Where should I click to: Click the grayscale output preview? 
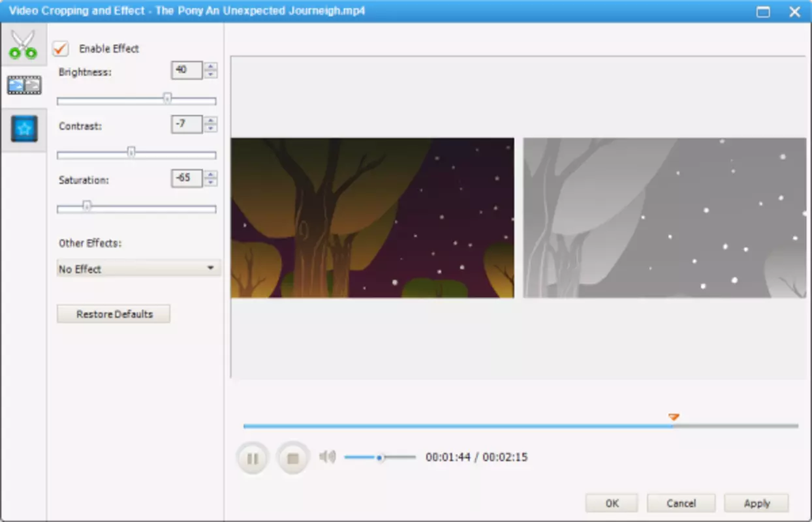coord(664,218)
